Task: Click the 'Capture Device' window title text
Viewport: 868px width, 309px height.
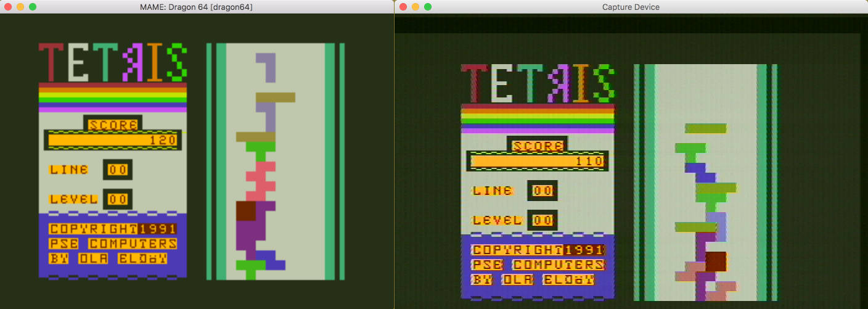Action: pos(631,7)
